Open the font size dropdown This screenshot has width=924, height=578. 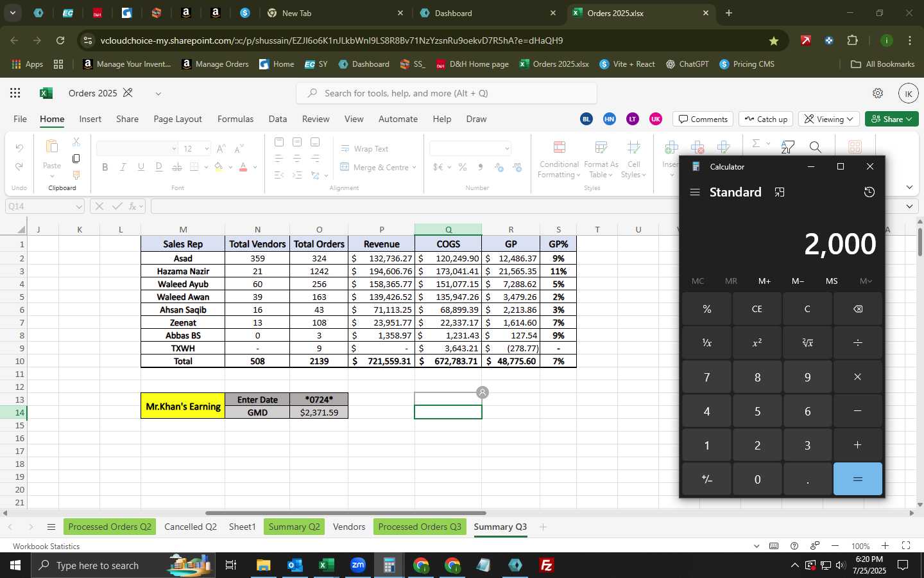point(207,148)
